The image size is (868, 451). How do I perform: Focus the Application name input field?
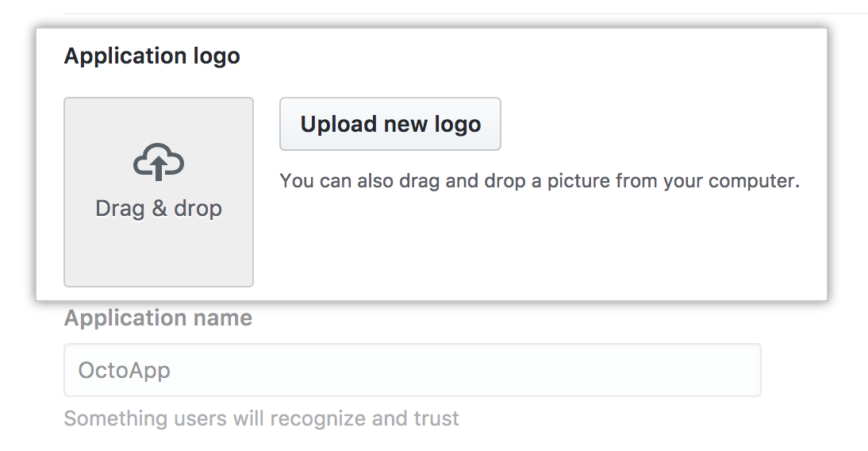pyautogui.click(x=413, y=370)
